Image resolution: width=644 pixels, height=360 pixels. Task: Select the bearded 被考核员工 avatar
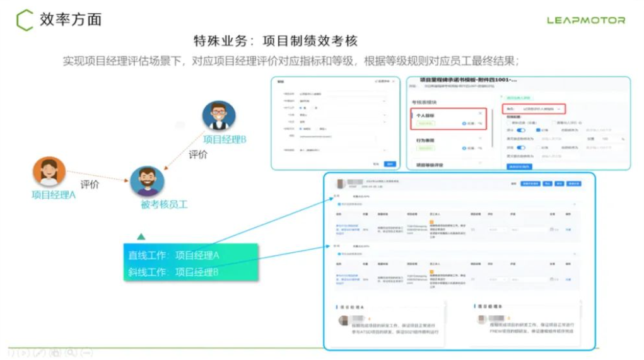click(x=147, y=181)
